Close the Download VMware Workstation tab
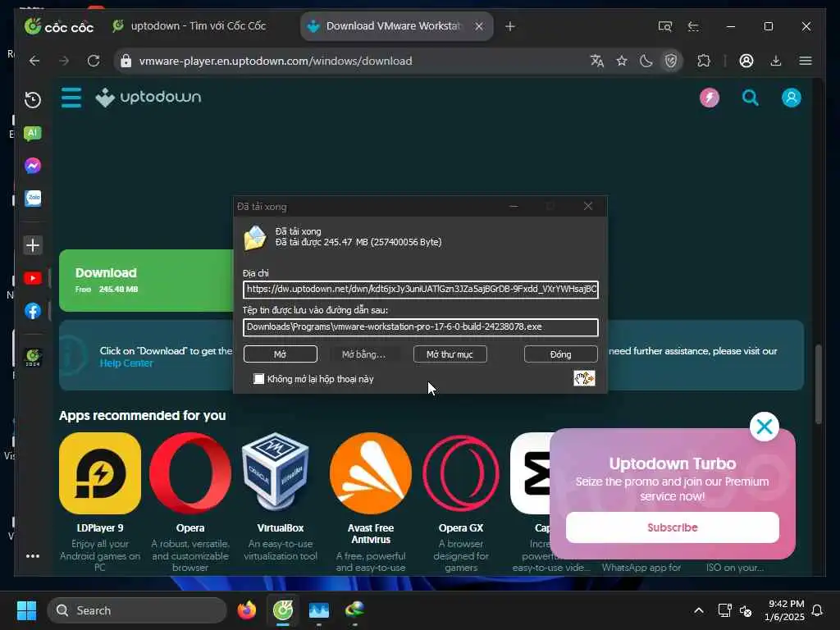This screenshot has width=840, height=630. coord(479,25)
